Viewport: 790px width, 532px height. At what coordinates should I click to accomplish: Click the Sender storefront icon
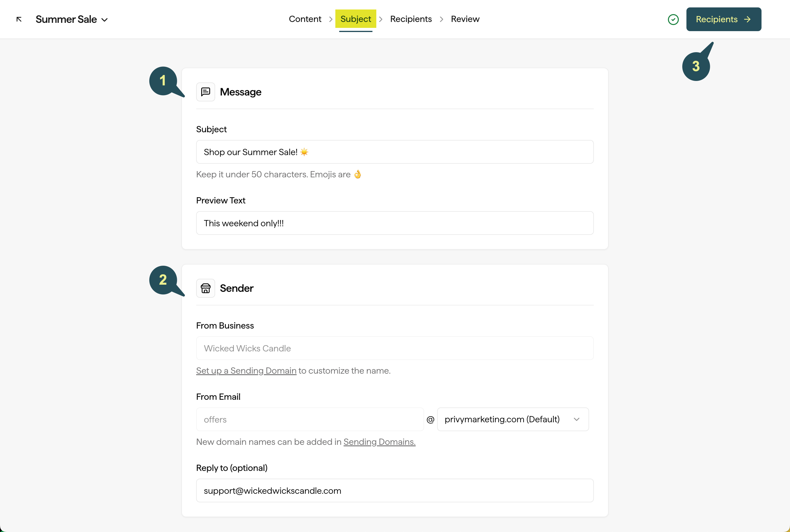205,288
